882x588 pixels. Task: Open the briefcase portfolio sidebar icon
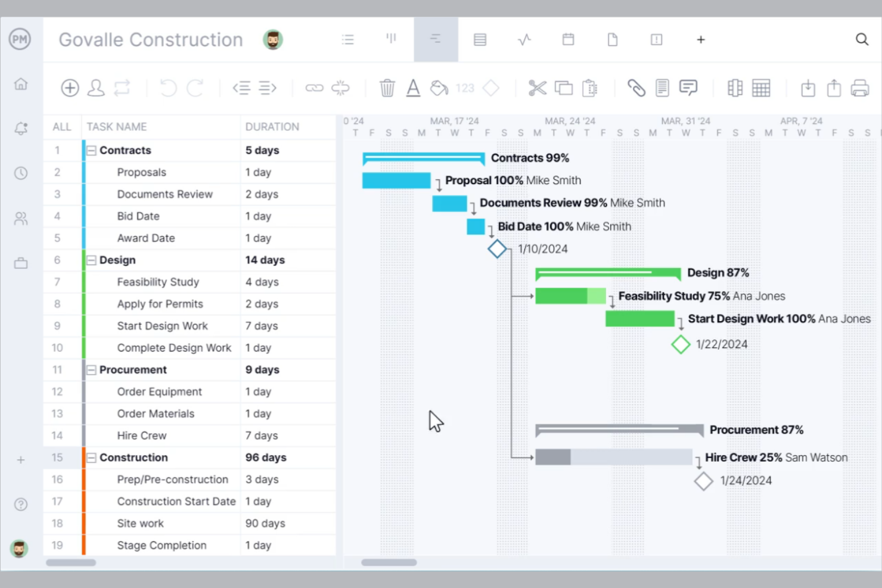click(x=21, y=263)
